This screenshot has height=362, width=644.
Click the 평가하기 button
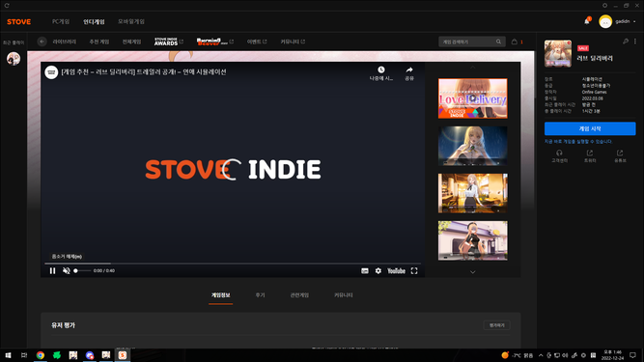coord(497,325)
